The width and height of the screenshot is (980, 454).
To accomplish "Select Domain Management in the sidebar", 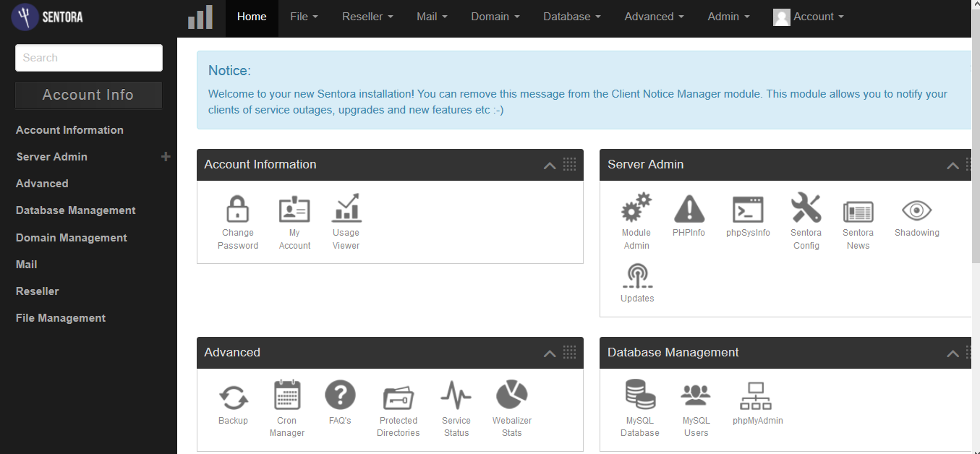I will point(72,238).
